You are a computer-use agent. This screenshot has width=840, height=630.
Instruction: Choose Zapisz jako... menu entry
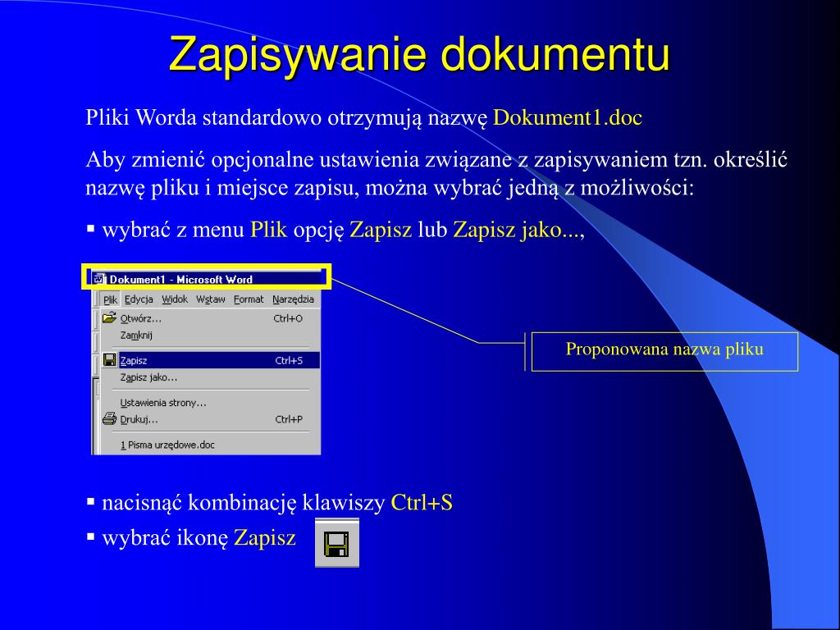point(211,377)
